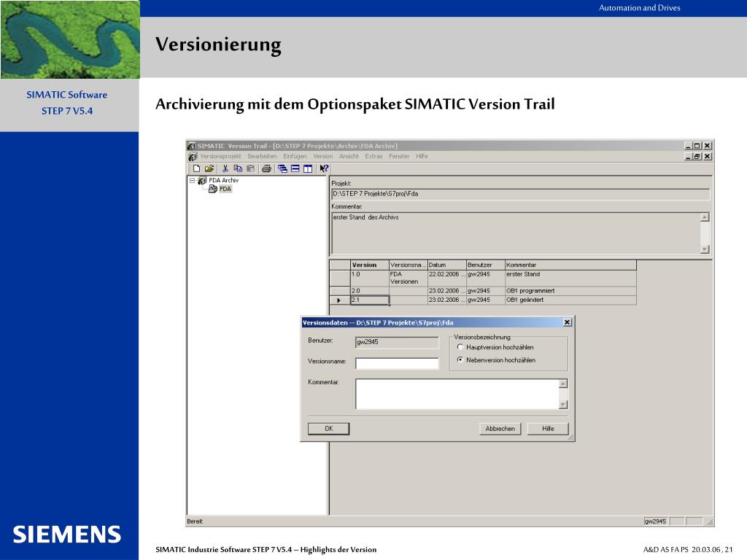Click Abbrechen in Versionsdaten dialog
This screenshot has height=560, width=747.
[500, 429]
